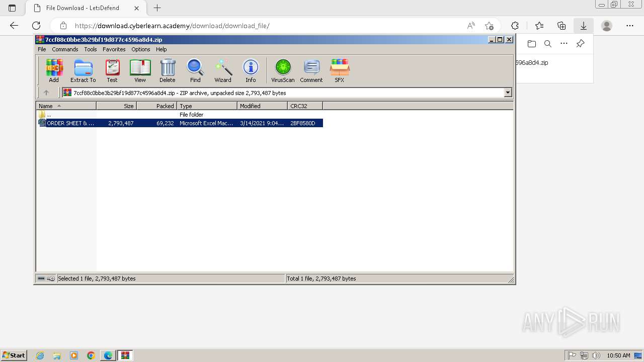644x362 pixels.
Task: Open browser tab actions menu
Action: coord(12,8)
